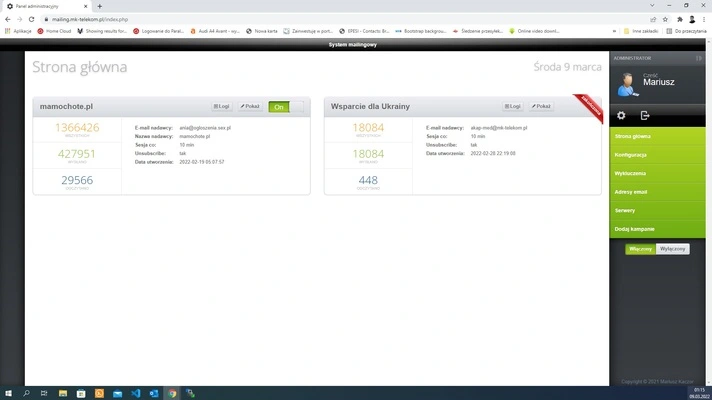Click the browser forward arrow
This screenshot has height=400, width=712.
click(x=20, y=20)
